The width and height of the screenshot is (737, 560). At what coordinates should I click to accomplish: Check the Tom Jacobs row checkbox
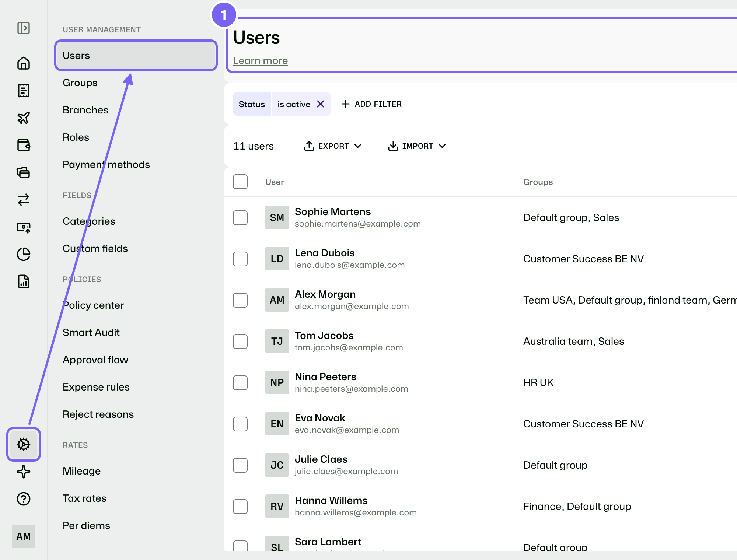tap(240, 342)
